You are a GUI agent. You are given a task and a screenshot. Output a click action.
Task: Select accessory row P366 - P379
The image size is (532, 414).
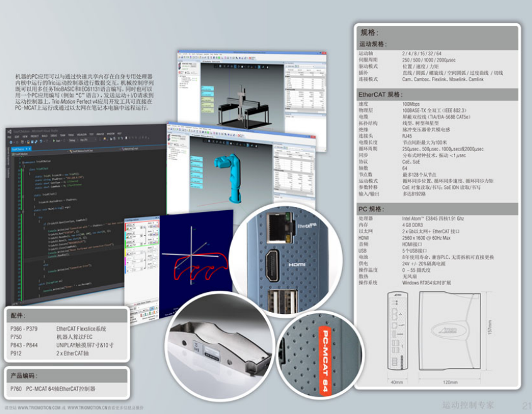[x=58, y=329]
